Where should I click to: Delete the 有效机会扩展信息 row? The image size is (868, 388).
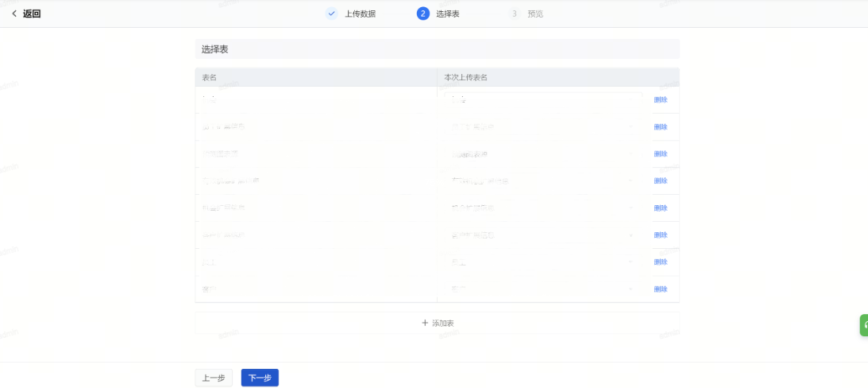tap(661, 180)
